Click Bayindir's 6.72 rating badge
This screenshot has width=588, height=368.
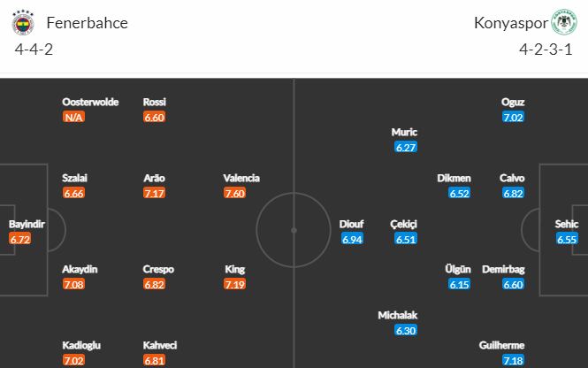tap(19, 239)
